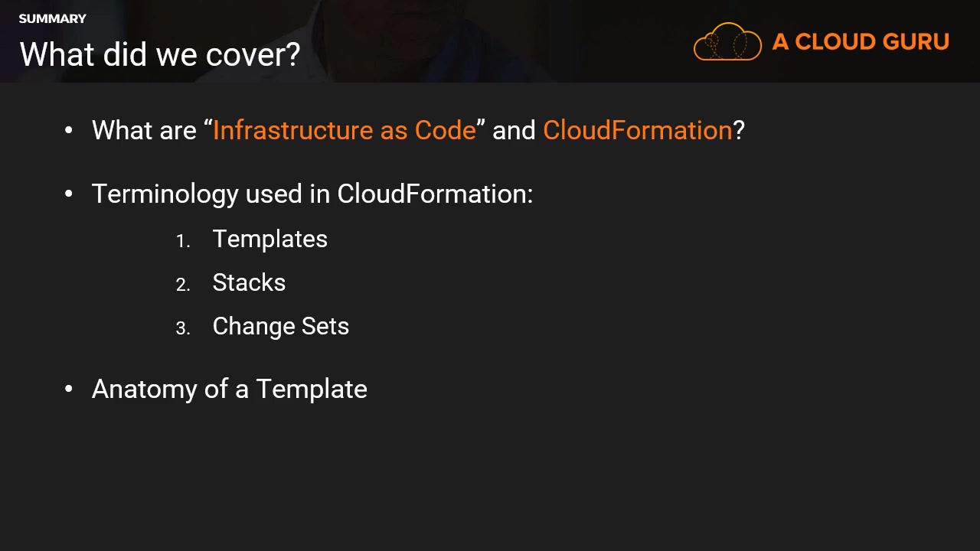
Task: Select the "Change Sets" list item
Action: tap(280, 326)
